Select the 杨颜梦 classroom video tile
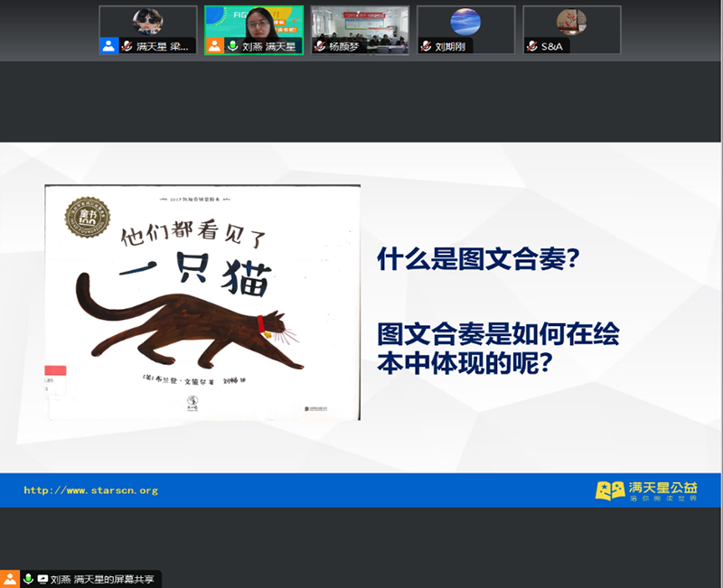 (360, 30)
